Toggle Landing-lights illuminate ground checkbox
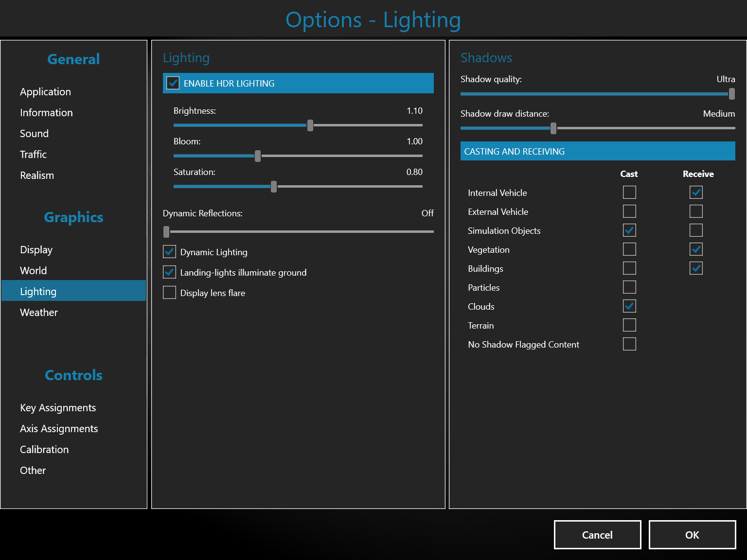747x560 pixels. pyautogui.click(x=169, y=272)
